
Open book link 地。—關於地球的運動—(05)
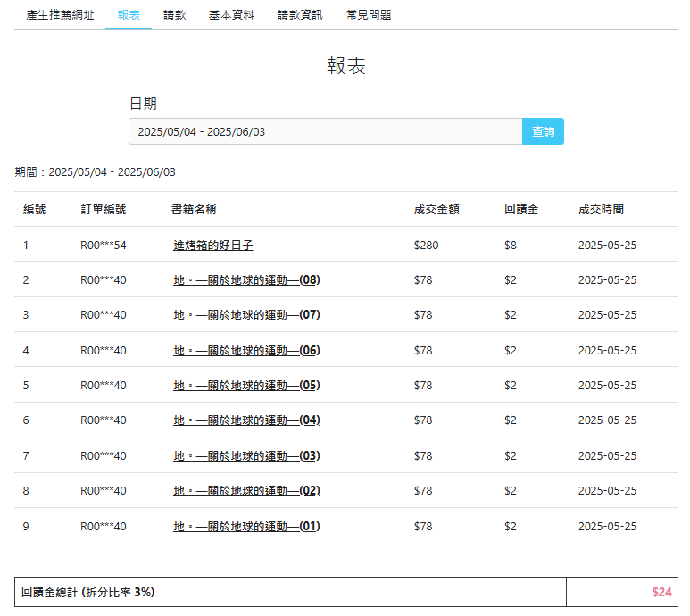[x=246, y=386]
